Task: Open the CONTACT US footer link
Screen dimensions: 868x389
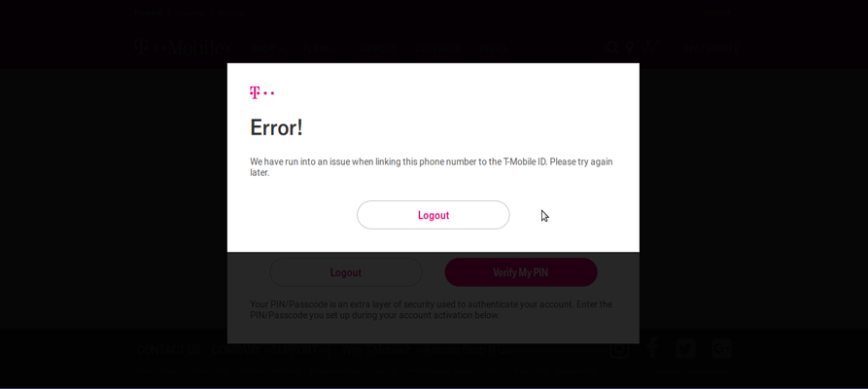Action: tap(168, 350)
